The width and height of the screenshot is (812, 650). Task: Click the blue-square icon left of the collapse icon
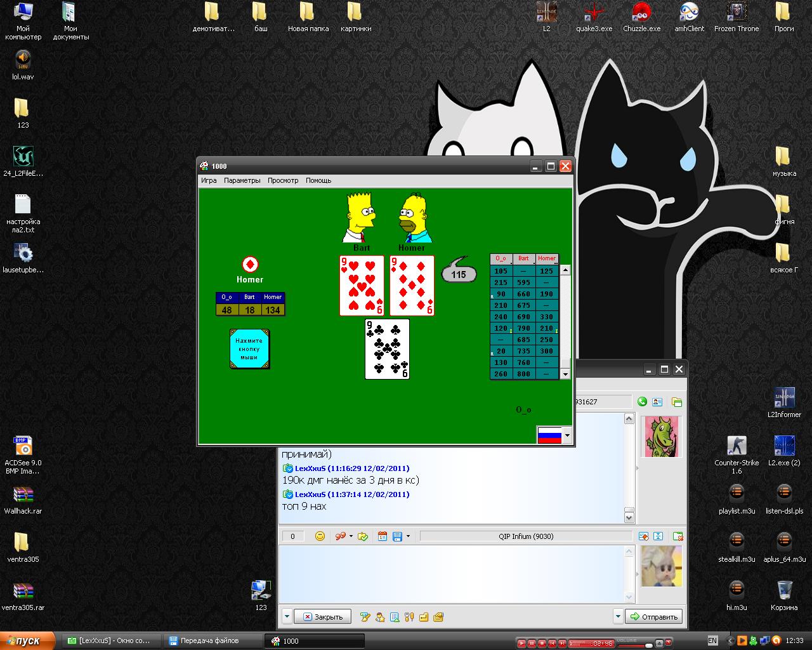(643, 536)
